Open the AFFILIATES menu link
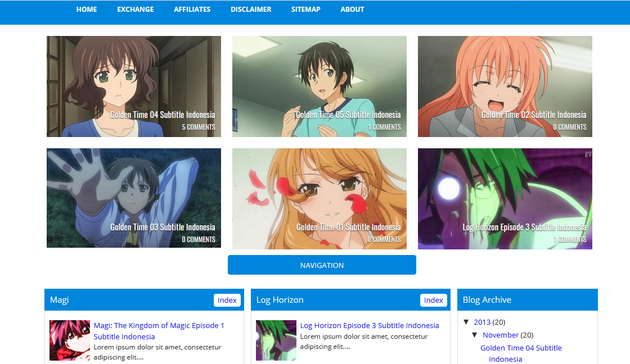The width and height of the screenshot is (630, 364). (x=192, y=9)
